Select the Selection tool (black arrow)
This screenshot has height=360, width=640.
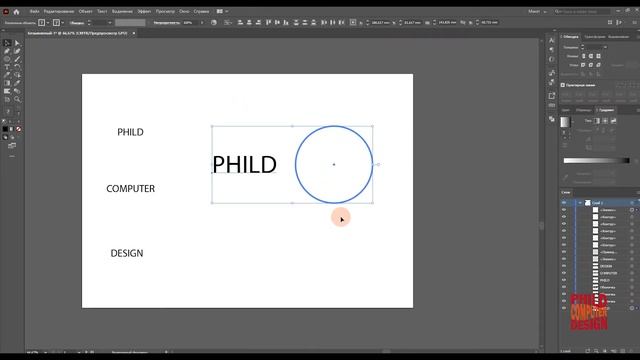[7, 43]
